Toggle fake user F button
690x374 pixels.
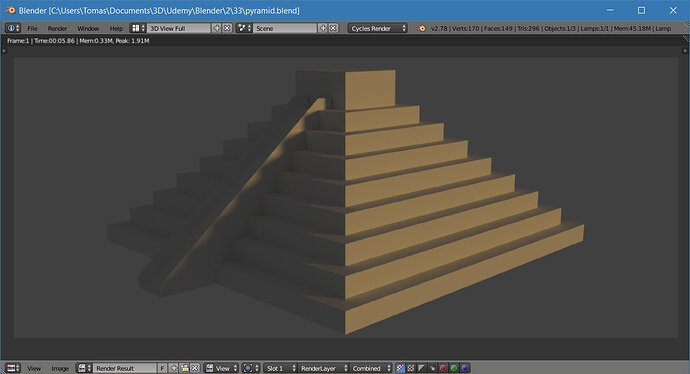click(162, 368)
